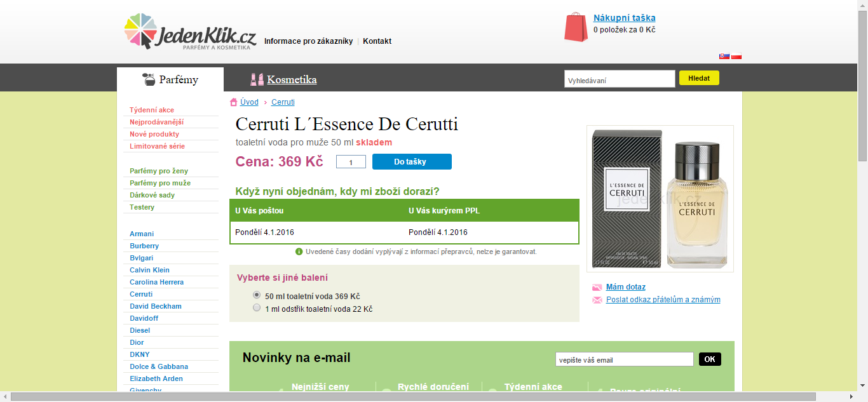This screenshot has height=402, width=868.
Task: Open the Dior brand link
Action: tap(137, 342)
